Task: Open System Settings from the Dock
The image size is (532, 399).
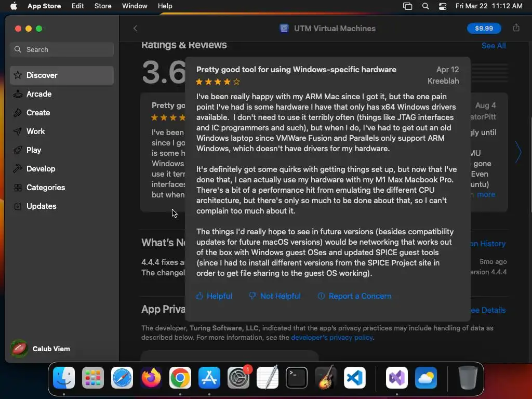Action: [238, 378]
